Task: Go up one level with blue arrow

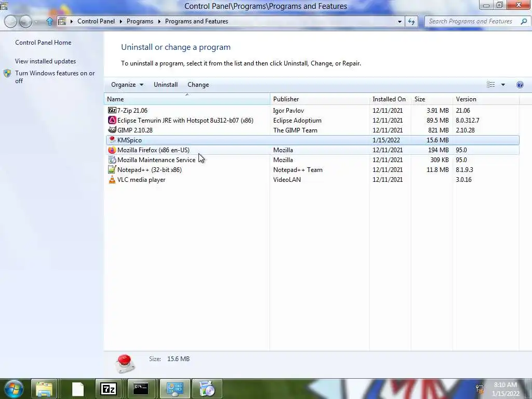Action: click(x=49, y=21)
